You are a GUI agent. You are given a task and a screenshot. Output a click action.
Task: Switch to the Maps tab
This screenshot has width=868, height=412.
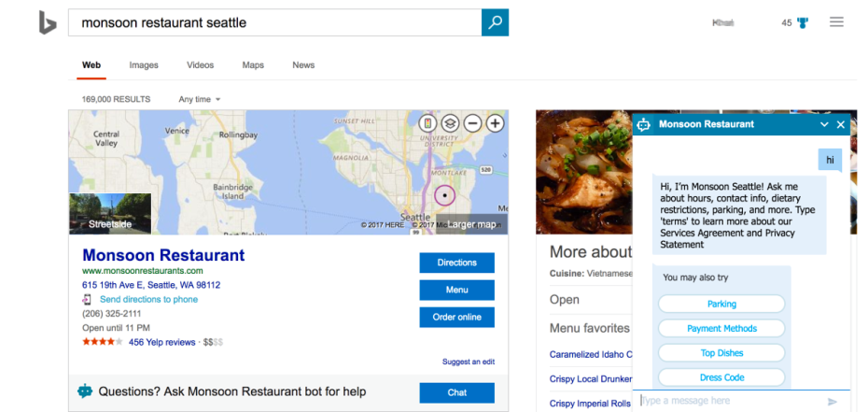(253, 65)
